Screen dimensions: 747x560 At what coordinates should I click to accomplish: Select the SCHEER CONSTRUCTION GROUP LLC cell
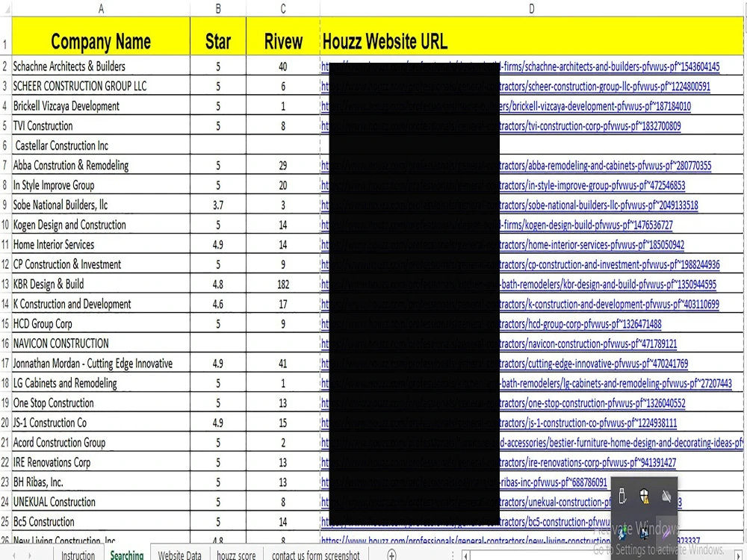[x=101, y=86]
